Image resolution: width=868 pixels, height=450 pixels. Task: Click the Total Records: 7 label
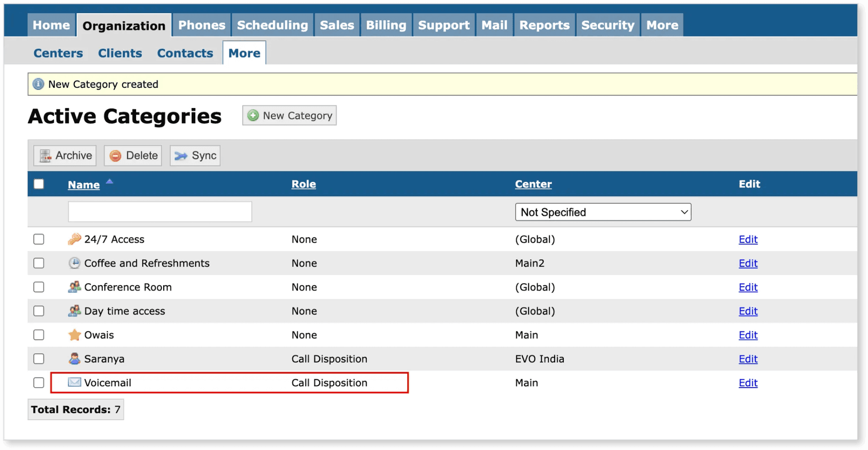click(x=75, y=409)
